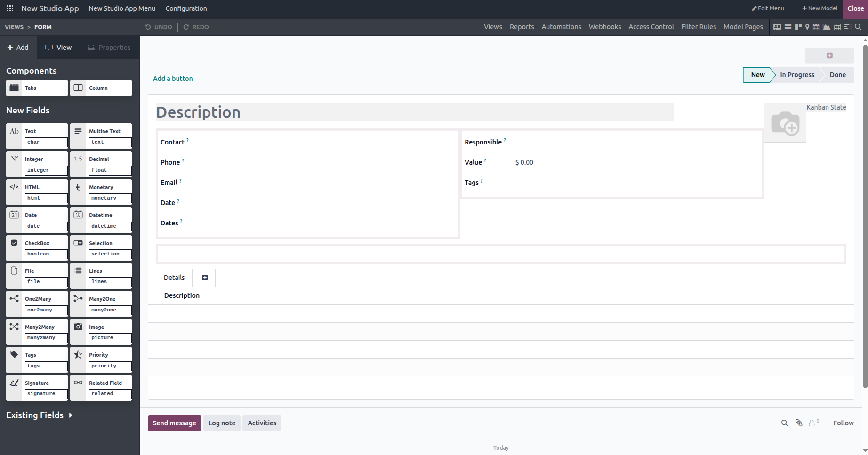
Task: Pick the Selection dropdown field component
Action: click(101, 248)
